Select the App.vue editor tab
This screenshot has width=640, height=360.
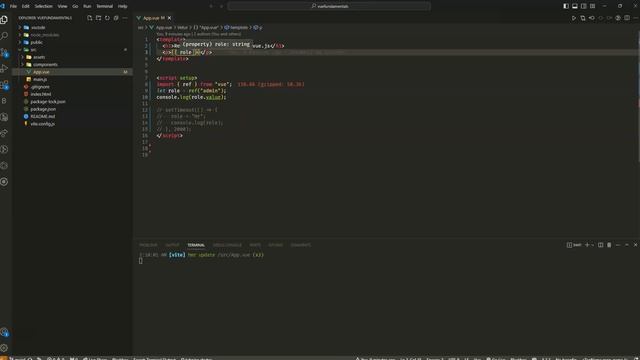[153, 18]
